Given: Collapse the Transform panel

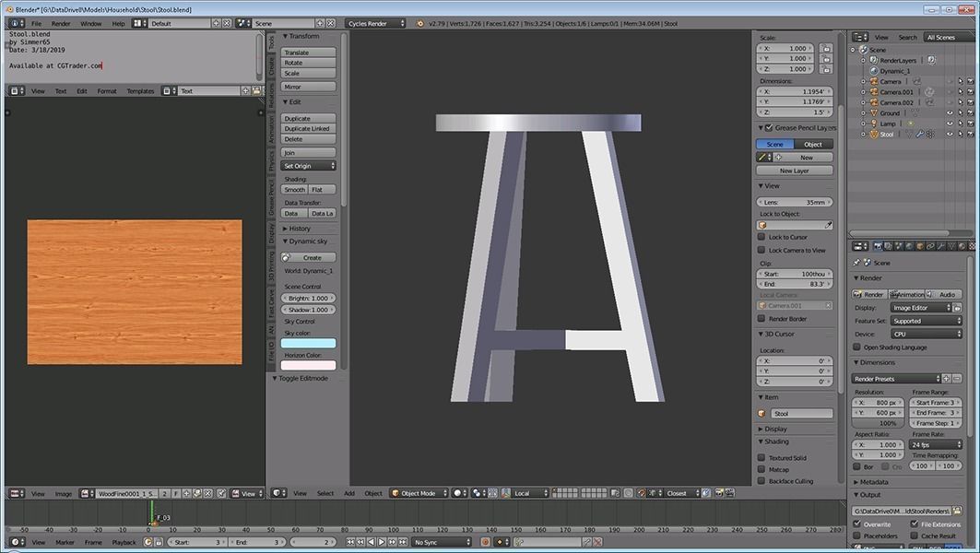Looking at the screenshot, I should tap(301, 36).
